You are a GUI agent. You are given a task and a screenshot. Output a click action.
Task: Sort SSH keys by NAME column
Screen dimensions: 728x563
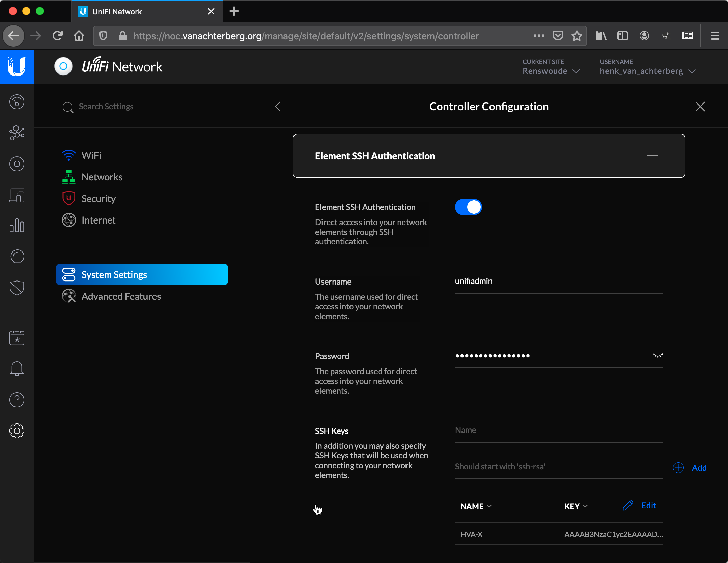(476, 506)
